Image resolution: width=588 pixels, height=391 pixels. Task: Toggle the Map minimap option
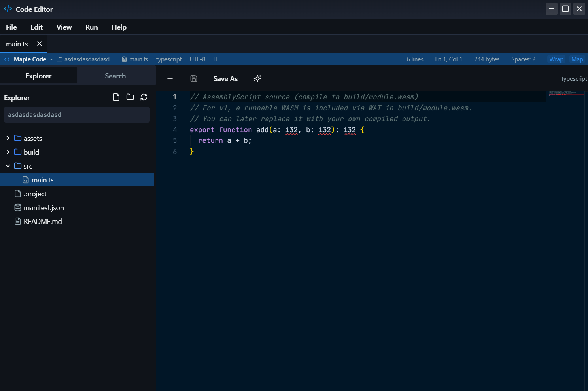coord(577,59)
